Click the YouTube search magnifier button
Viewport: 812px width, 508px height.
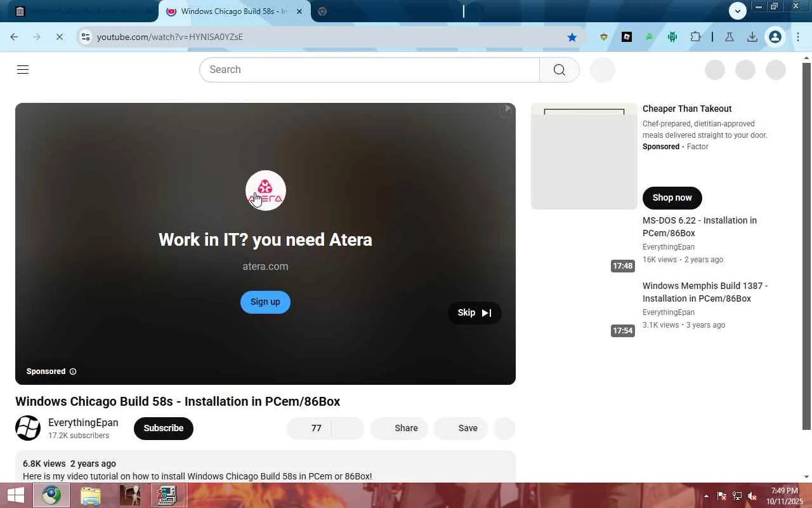(559, 70)
